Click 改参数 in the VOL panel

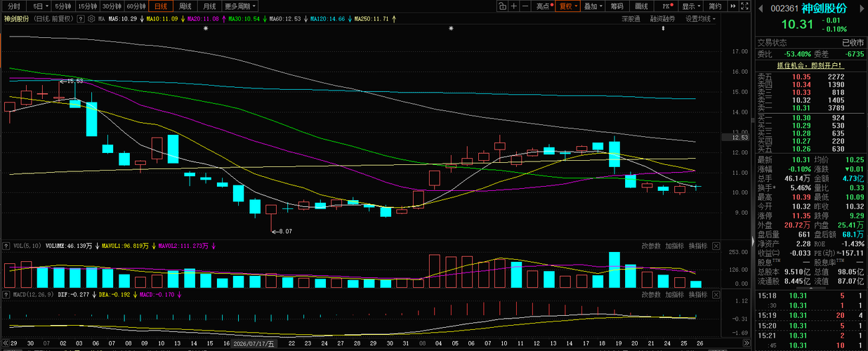651,246
